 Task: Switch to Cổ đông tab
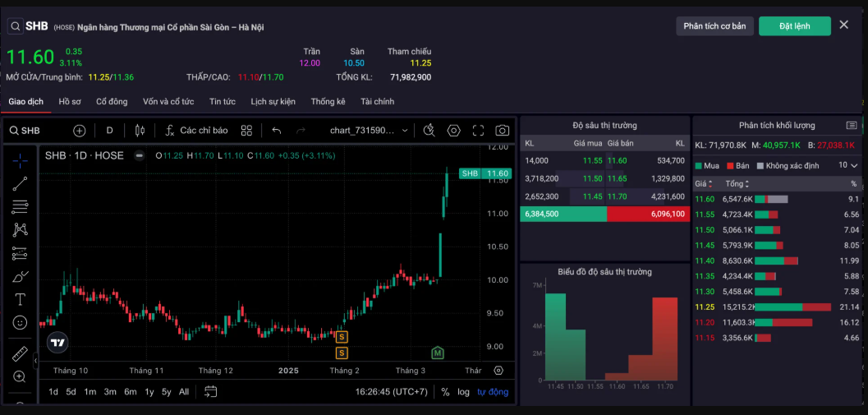point(112,101)
